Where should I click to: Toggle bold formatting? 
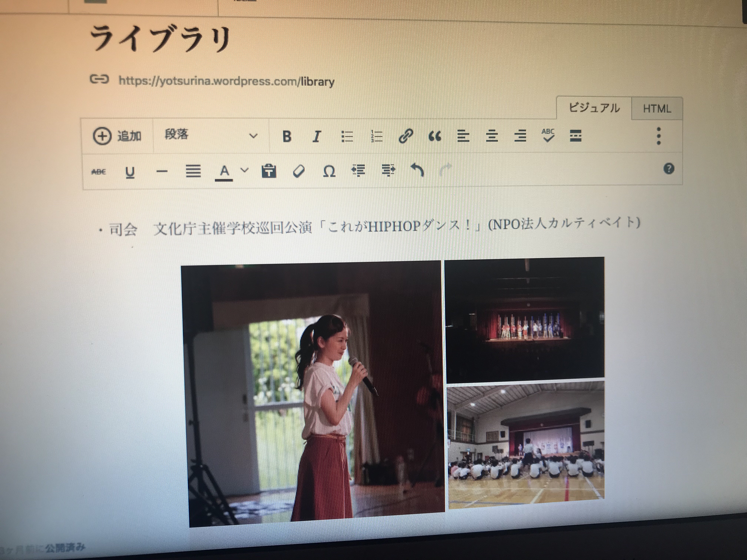tap(287, 136)
